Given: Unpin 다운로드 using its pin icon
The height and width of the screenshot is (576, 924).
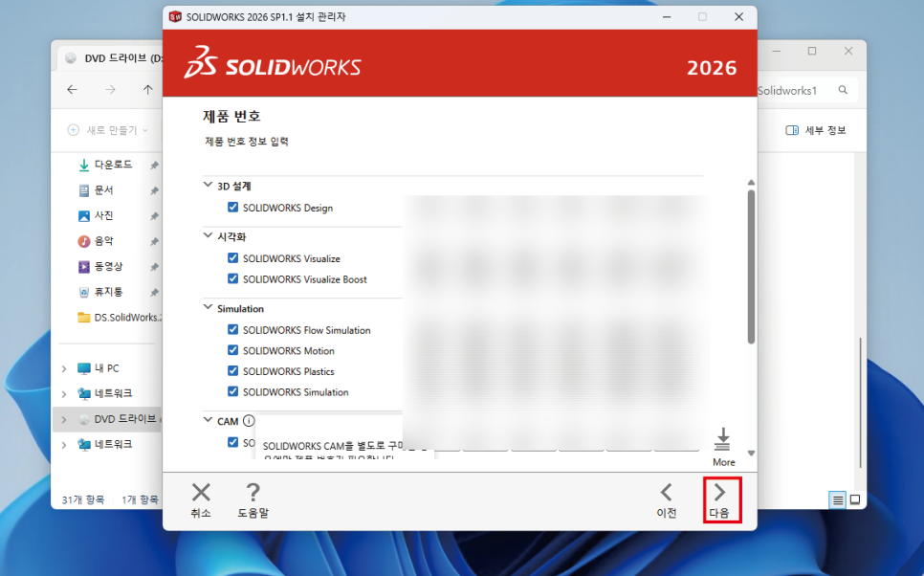Looking at the screenshot, I should pyautogui.click(x=154, y=166).
